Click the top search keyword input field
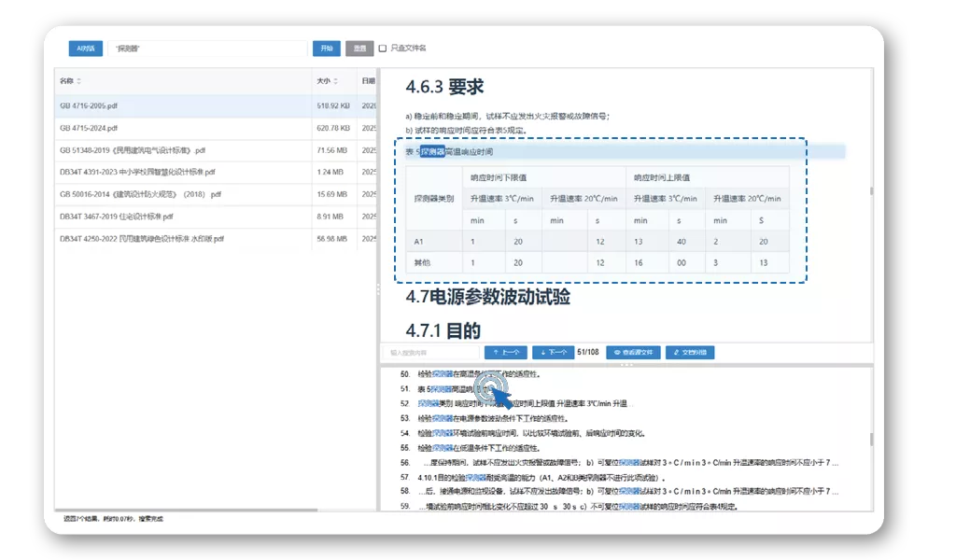This screenshot has width=956, height=560. coord(207,49)
